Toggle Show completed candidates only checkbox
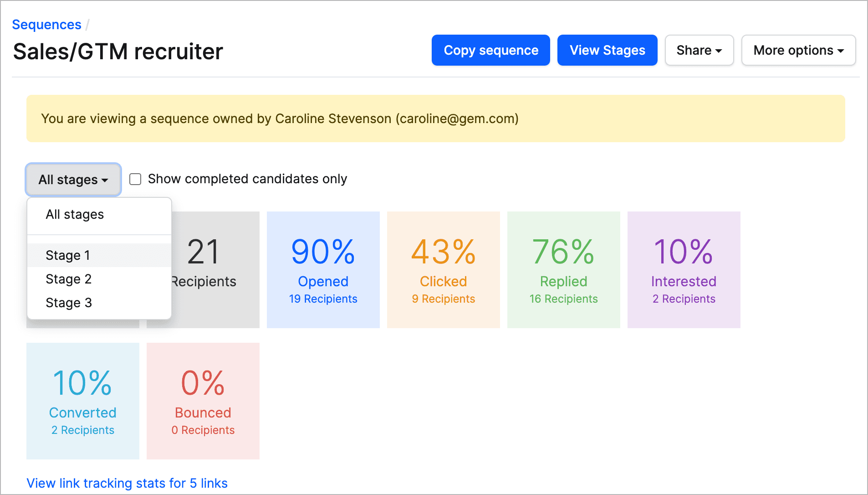The image size is (868, 495). (x=135, y=179)
